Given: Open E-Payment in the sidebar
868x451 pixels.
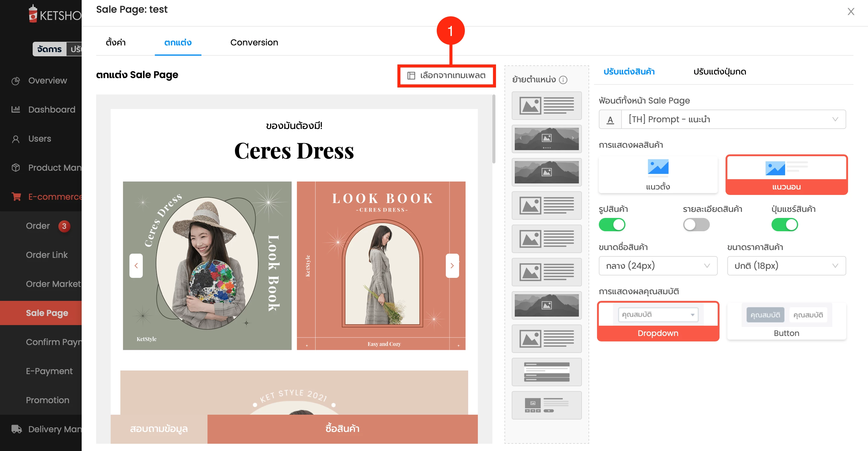Looking at the screenshot, I should click(49, 371).
